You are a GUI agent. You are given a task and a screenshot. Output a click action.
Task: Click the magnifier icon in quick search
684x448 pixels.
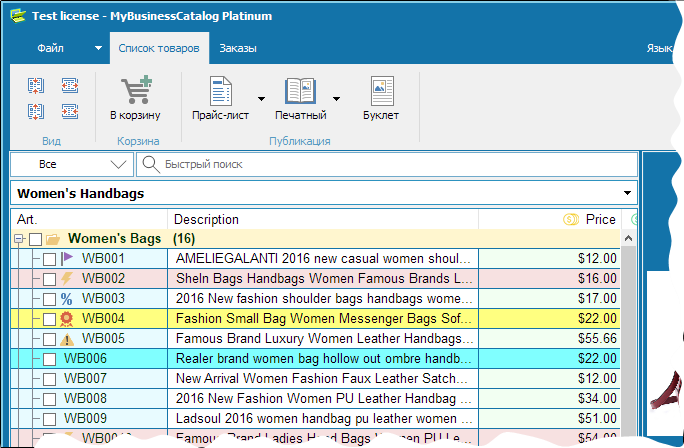[151, 164]
